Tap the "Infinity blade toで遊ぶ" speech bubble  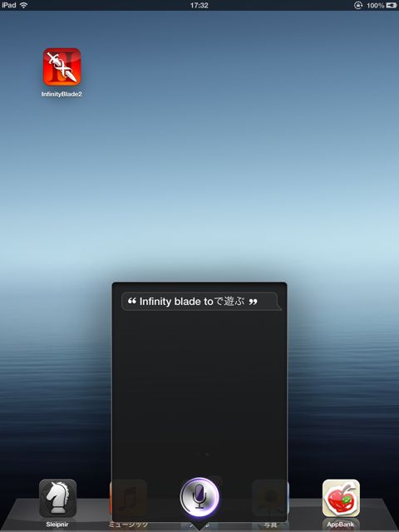(201, 301)
